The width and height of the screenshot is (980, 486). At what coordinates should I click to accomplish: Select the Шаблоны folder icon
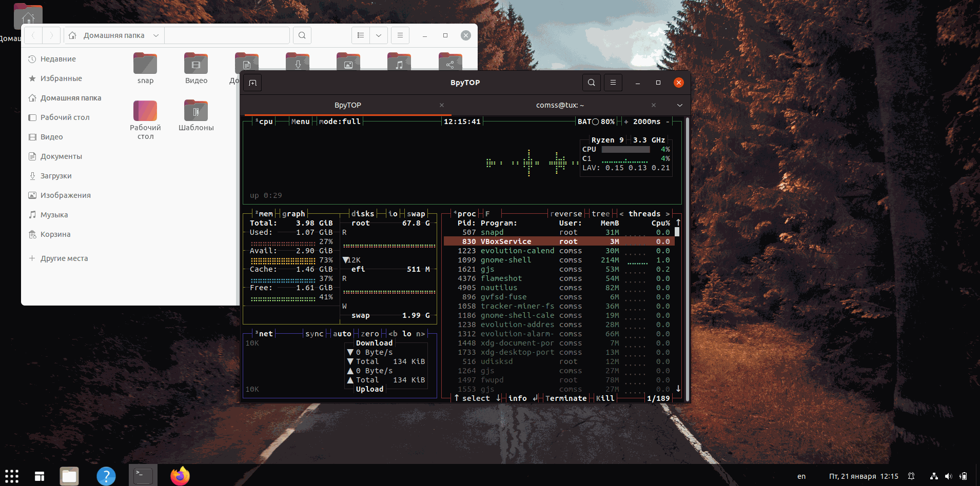[196, 111]
